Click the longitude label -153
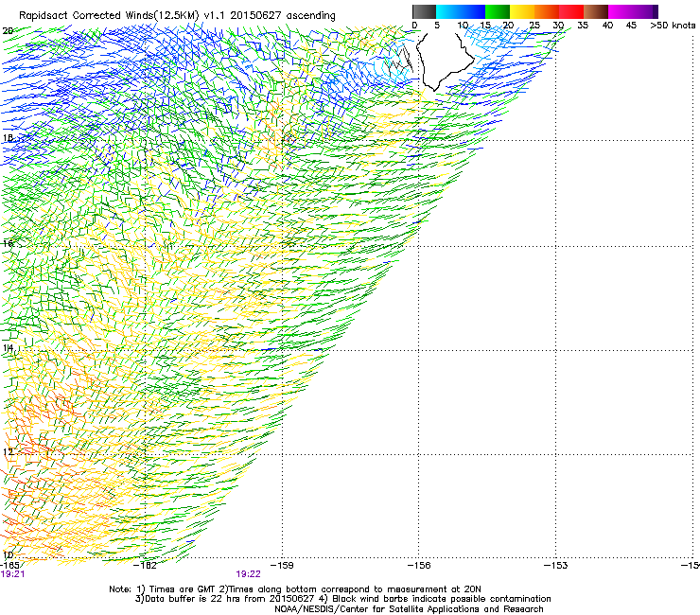The height and width of the screenshot is (615, 700). click(x=555, y=566)
